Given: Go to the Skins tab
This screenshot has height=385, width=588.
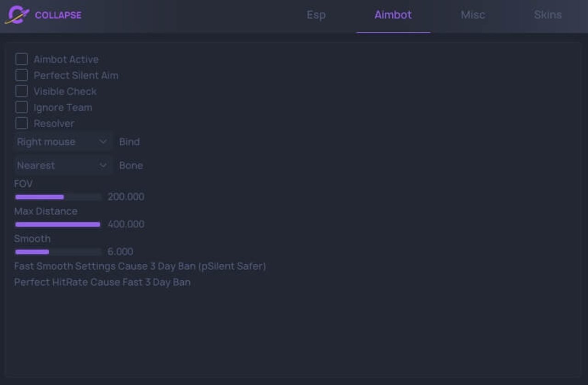Looking at the screenshot, I should click(548, 15).
